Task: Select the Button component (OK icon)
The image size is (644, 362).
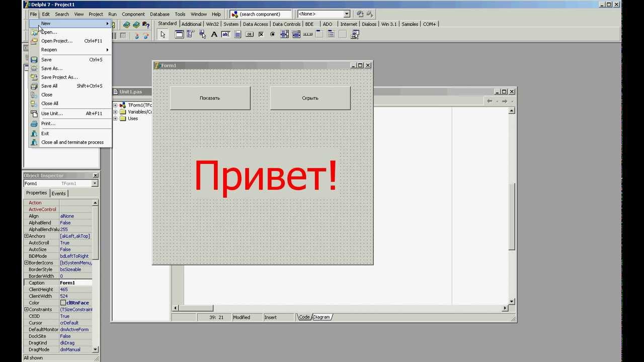Action: (x=249, y=34)
